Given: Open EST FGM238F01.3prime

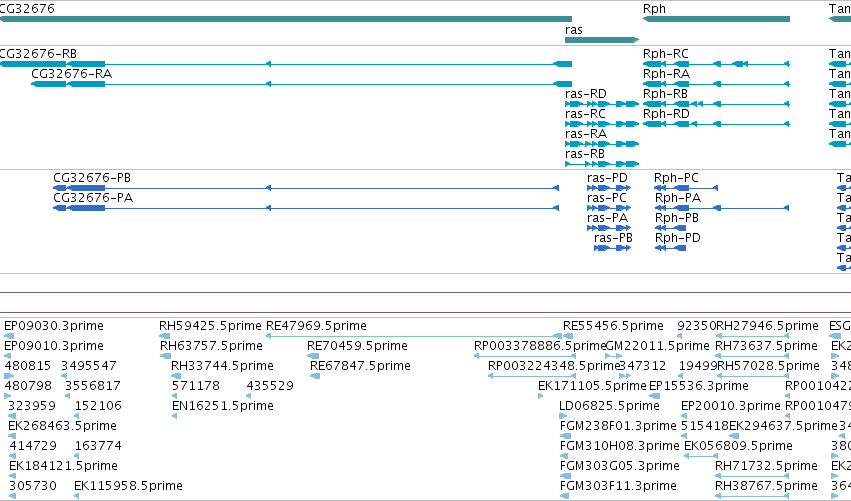Looking at the screenshot, I should pos(618,426).
